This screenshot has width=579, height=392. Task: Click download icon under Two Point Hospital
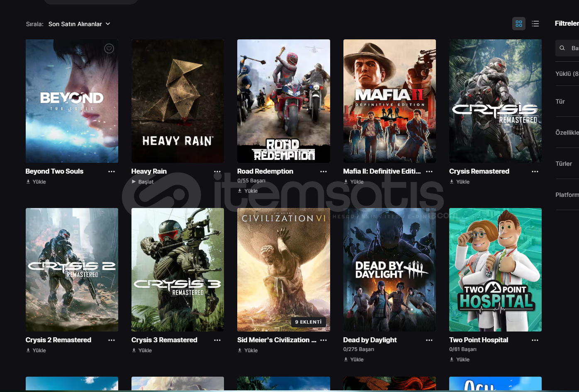[452, 359]
